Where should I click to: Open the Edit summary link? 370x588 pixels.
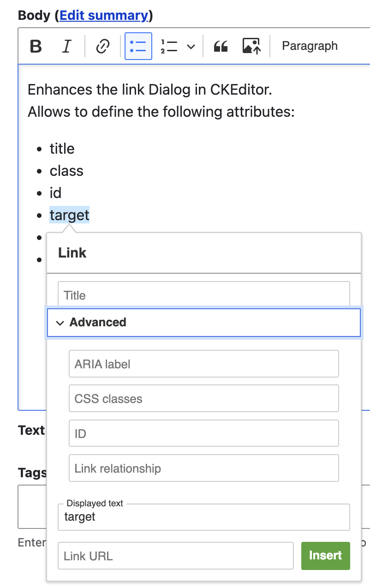point(104,15)
